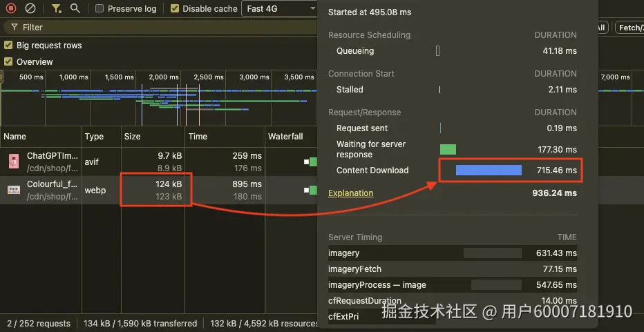
Task: Sort by the Waterfall column header
Action: [291, 136]
